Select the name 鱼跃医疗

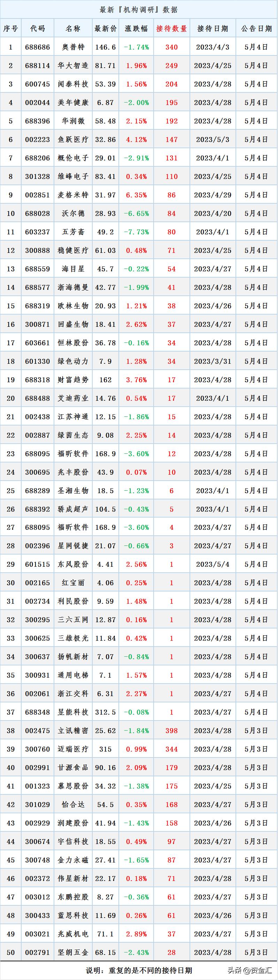tap(73, 139)
